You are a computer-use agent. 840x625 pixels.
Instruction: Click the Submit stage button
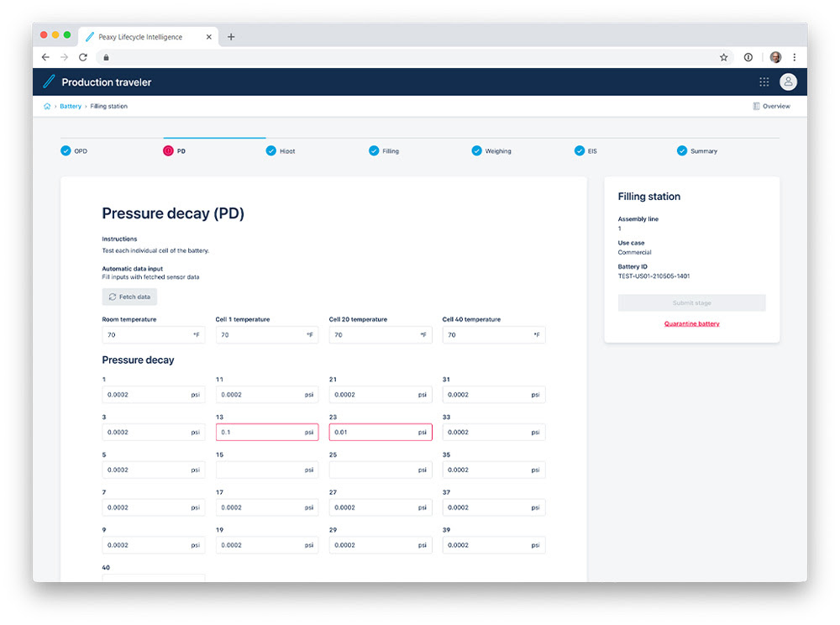pos(691,303)
